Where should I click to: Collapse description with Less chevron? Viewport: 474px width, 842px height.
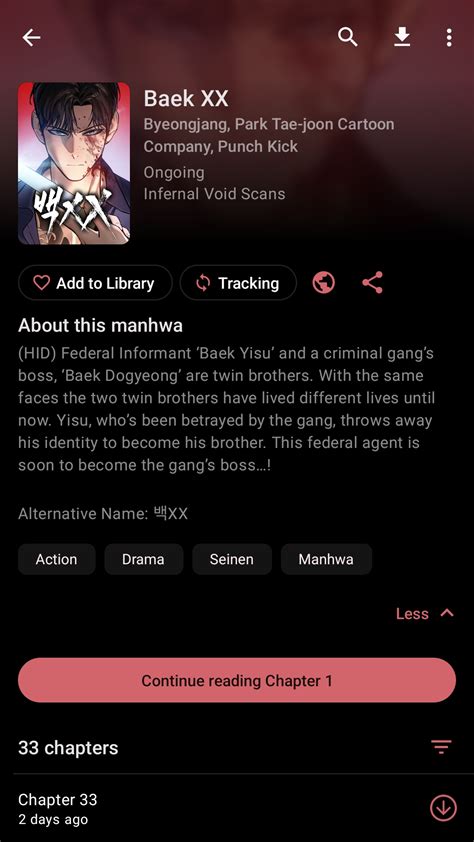425,613
